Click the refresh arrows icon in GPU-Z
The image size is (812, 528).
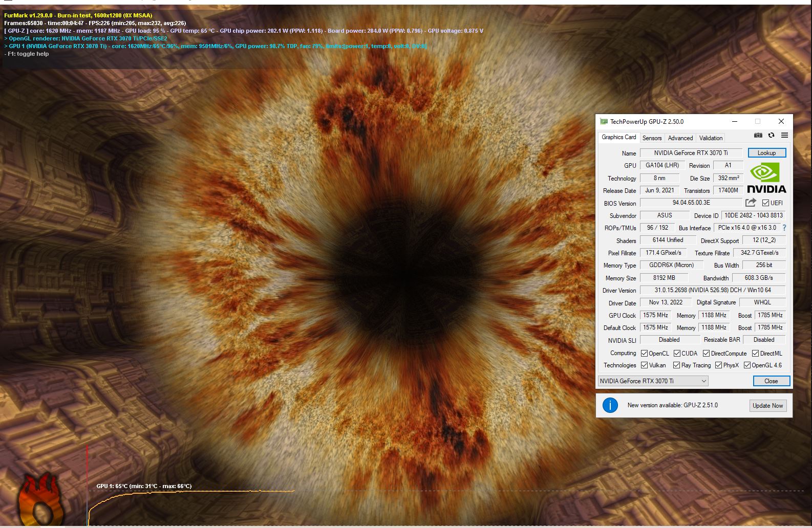[x=771, y=136]
